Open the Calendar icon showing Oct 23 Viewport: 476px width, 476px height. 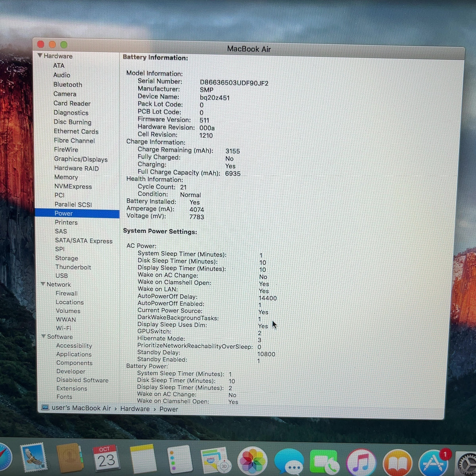click(106, 459)
